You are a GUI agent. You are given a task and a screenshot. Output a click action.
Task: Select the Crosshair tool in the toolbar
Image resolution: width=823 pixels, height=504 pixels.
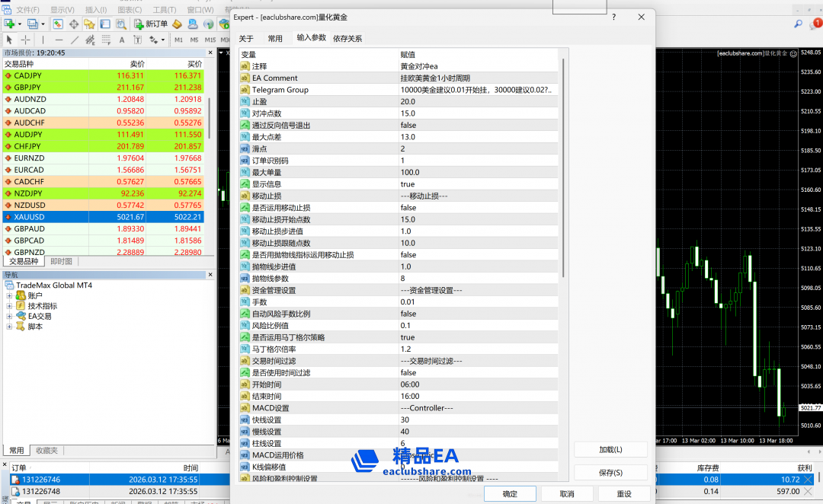point(25,40)
